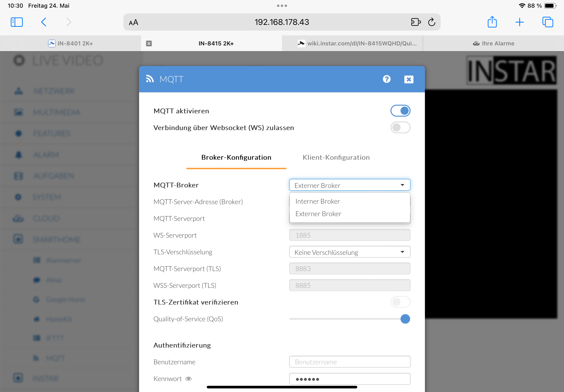Open the Safari share sheet icon

click(492, 22)
